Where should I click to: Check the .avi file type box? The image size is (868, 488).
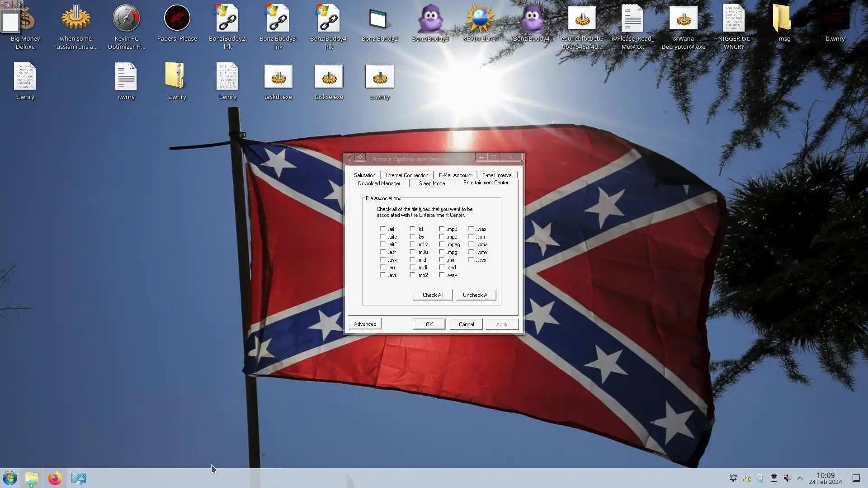(383, 275)
